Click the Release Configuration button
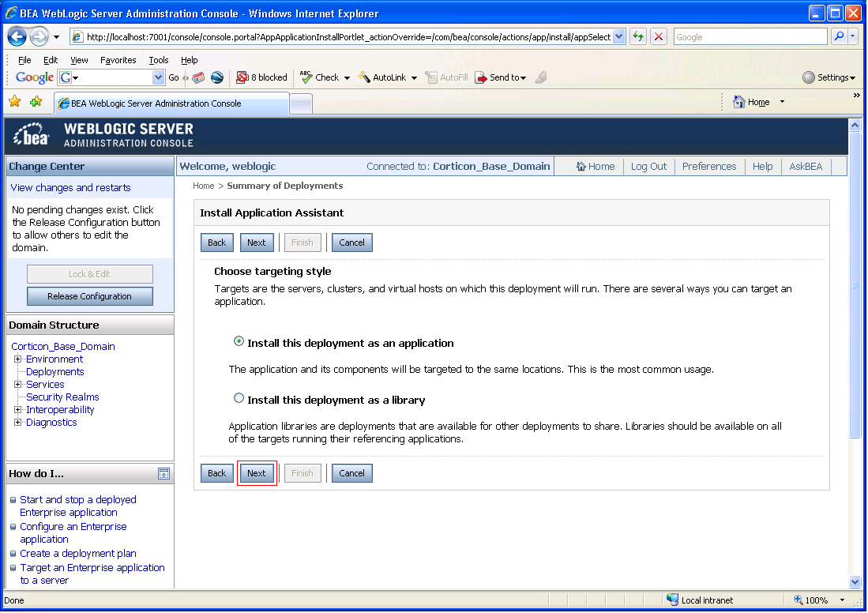Screen dimensions: 868x613 (x=90, y=296)
